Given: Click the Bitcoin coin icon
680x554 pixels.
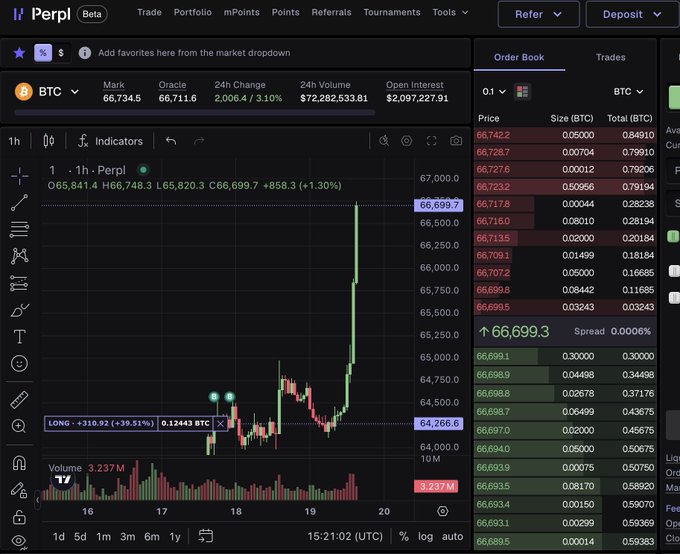Looking at the screenshot, I should [24, 92].
